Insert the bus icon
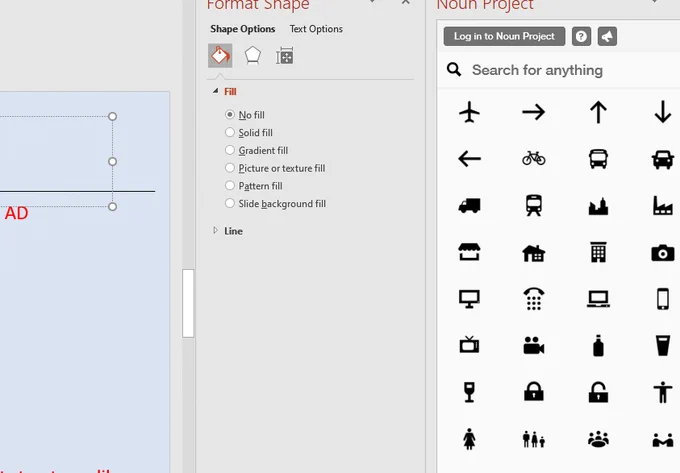680x473 pixels. pos(598,159)
